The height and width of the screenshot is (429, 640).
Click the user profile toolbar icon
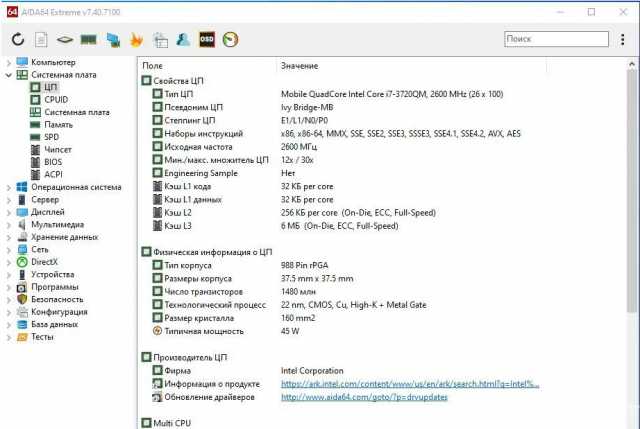tap(183, 40)
